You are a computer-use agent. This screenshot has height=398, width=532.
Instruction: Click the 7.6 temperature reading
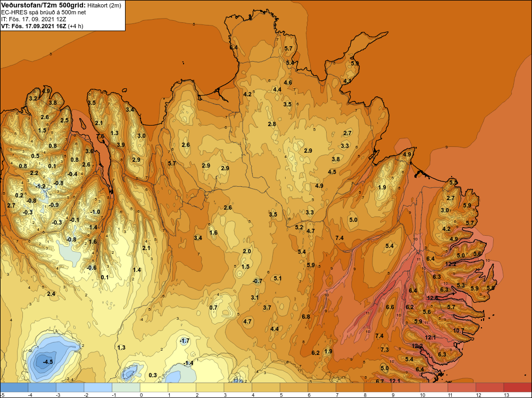pyautogui.click(x=101, y=136)
